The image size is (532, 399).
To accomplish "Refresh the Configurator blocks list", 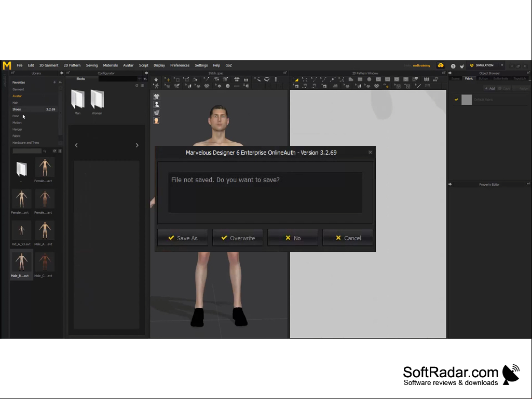I will pos(137,86).
